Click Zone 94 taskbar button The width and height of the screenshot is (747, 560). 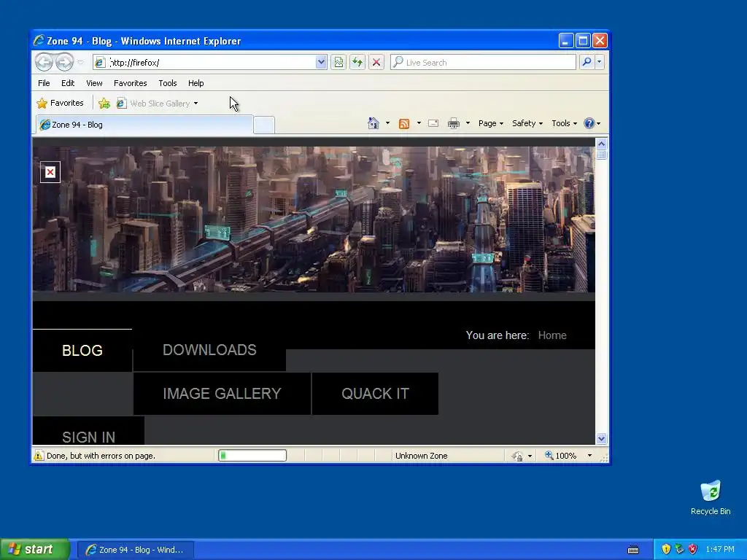(135, 550)
